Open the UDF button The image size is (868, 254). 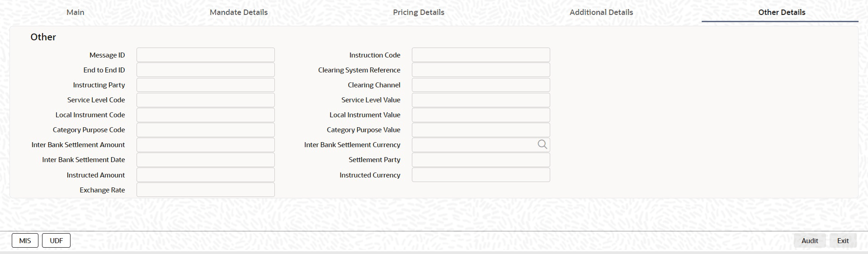coord(56,240)
